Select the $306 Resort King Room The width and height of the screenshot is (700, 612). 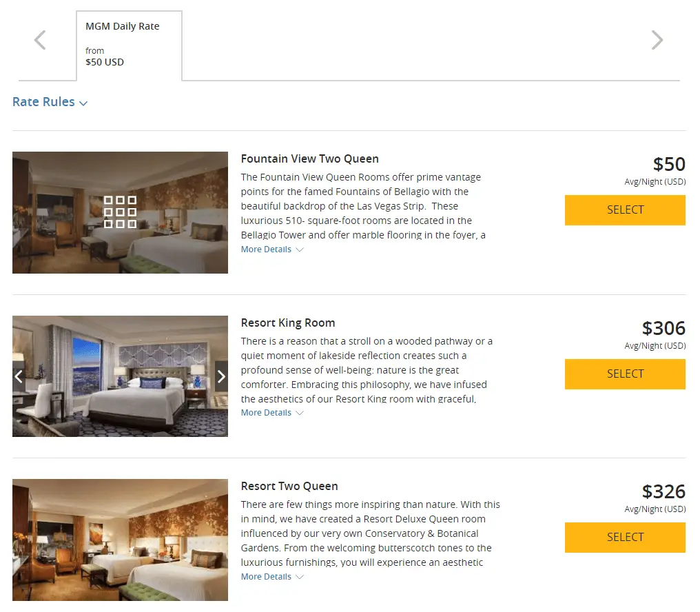coord(625,374)
